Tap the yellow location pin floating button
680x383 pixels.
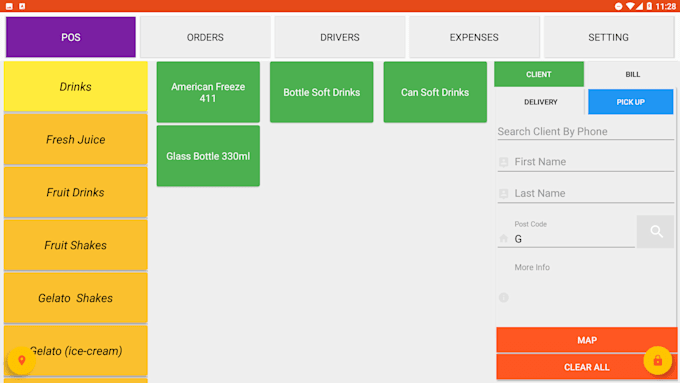21,360
